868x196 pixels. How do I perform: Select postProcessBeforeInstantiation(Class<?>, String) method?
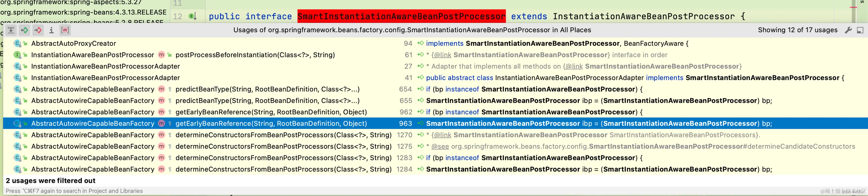point(255,55)
